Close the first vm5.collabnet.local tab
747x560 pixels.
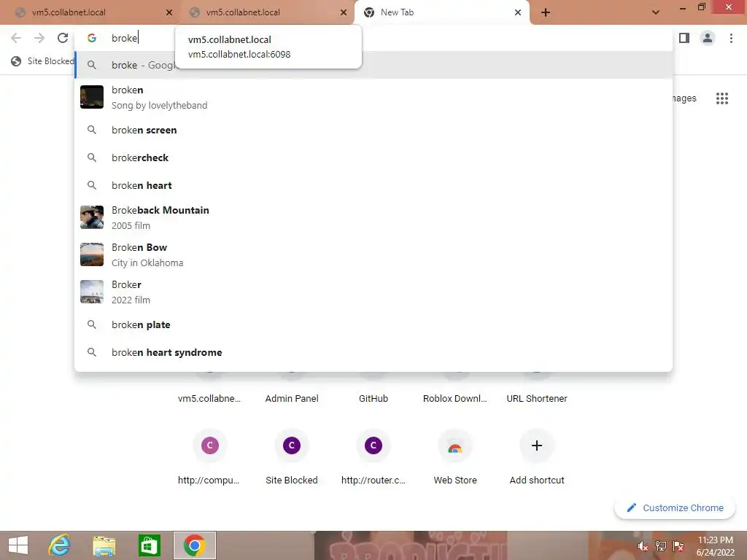tap(169, 12)
